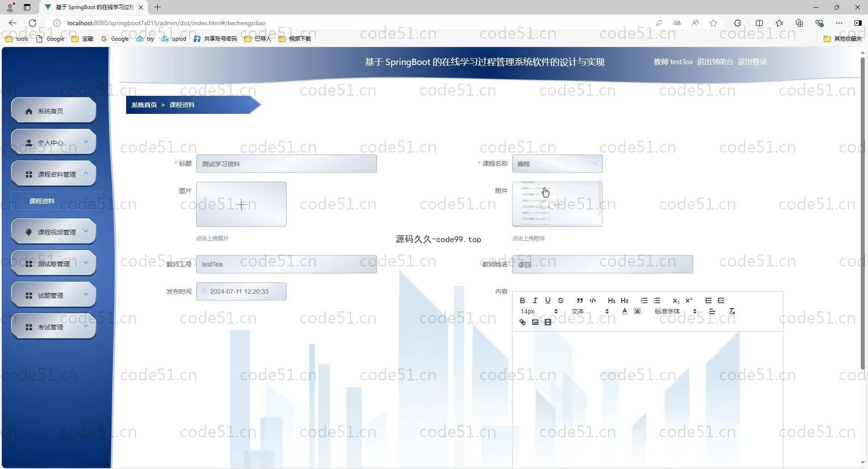The width and height of the screenshot is (868, 469).
Task: Click 教师工号 input field
Action: [286, 264]
